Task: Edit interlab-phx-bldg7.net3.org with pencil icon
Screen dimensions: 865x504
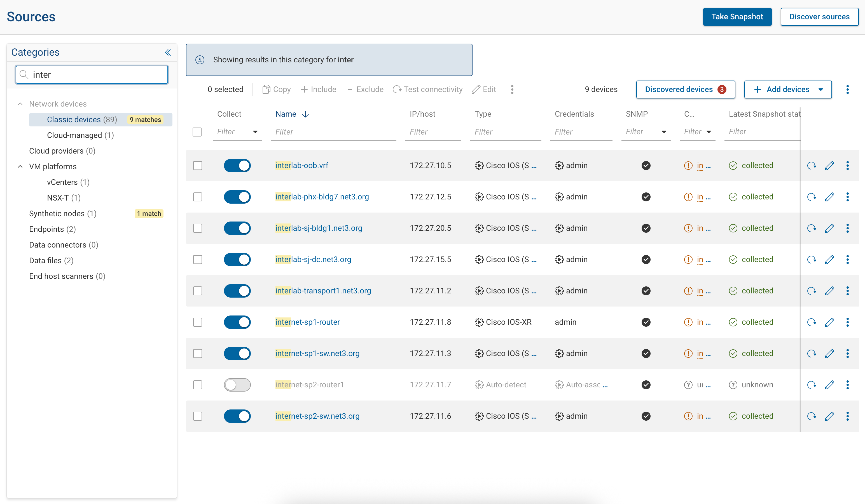Action: click(x=830, y=197)
